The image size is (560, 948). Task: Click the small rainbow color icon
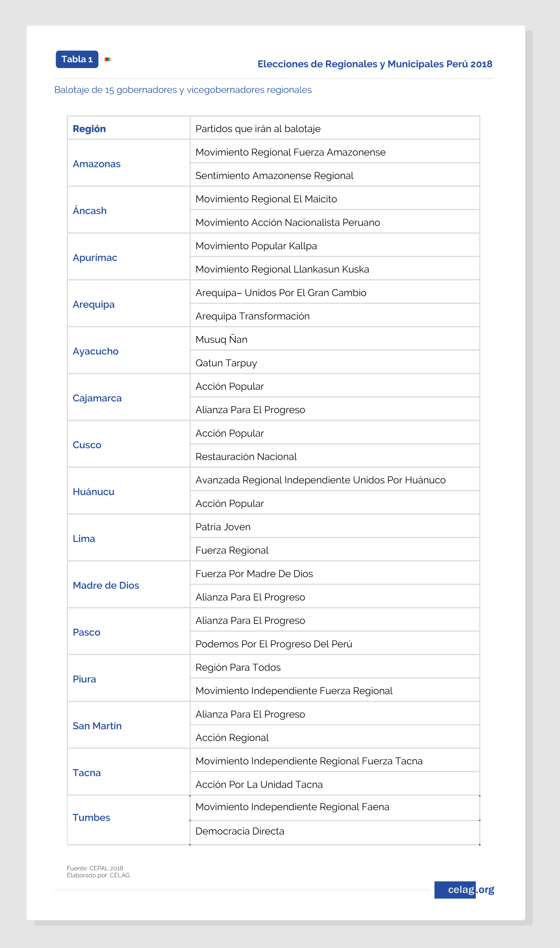coord(108,59)
